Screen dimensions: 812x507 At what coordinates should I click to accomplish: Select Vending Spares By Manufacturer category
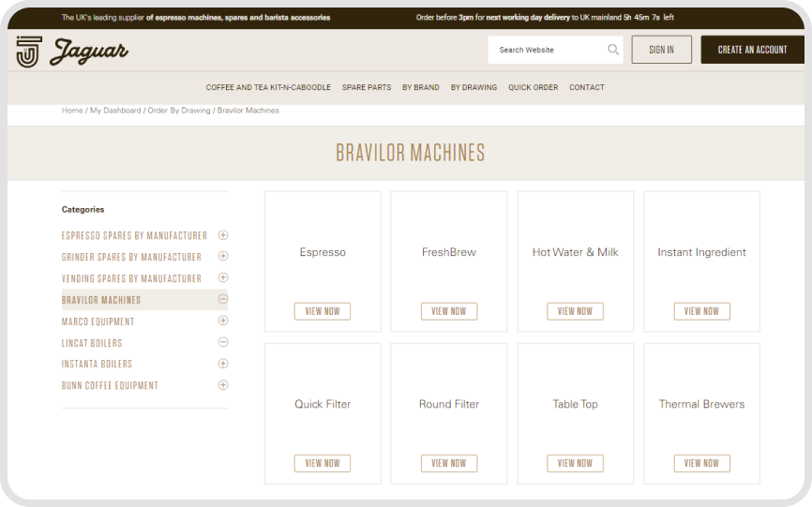click(131, 279)
